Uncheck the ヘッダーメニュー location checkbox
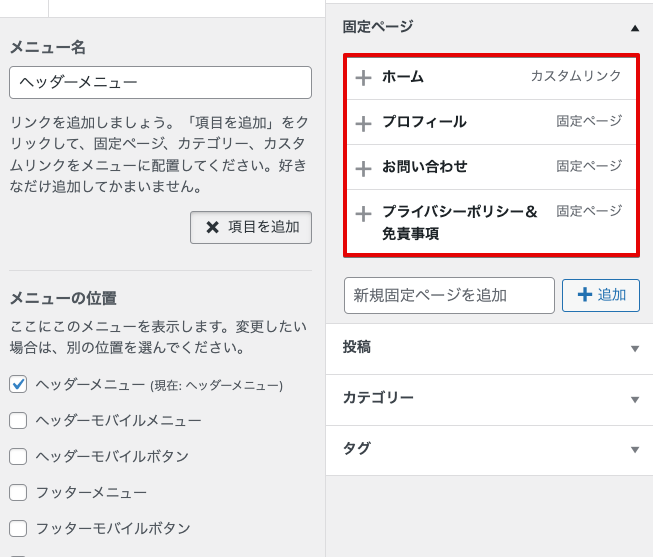 18,384
